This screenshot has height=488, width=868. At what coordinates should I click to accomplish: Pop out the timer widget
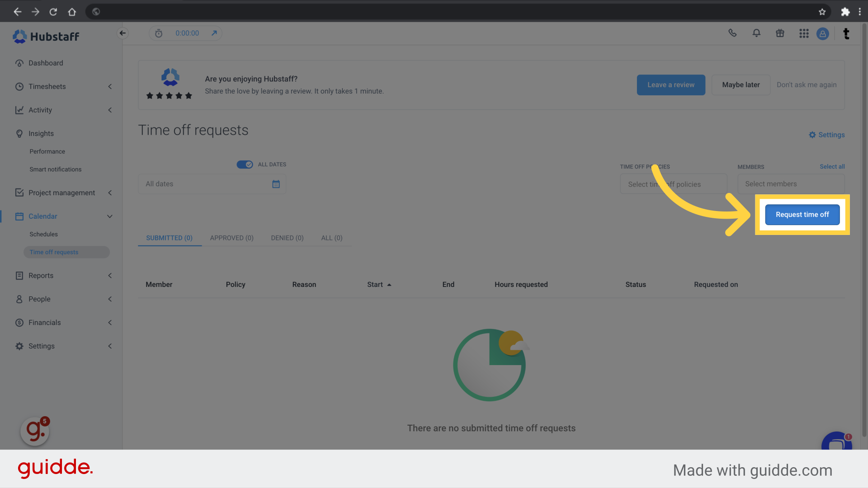214,33
